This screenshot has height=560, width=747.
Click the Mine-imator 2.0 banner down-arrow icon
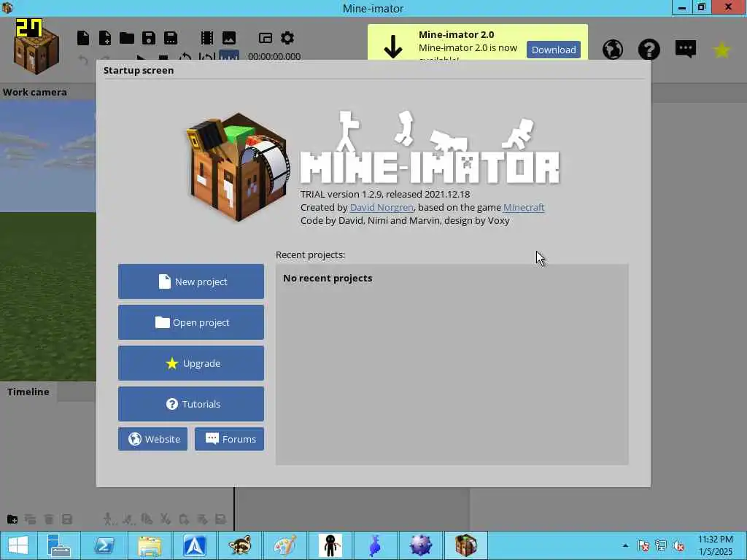[393, 47]
